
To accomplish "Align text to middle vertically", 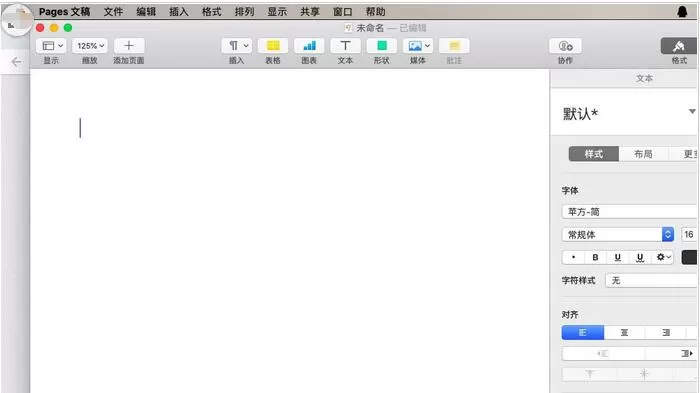I will click(644, 374).
